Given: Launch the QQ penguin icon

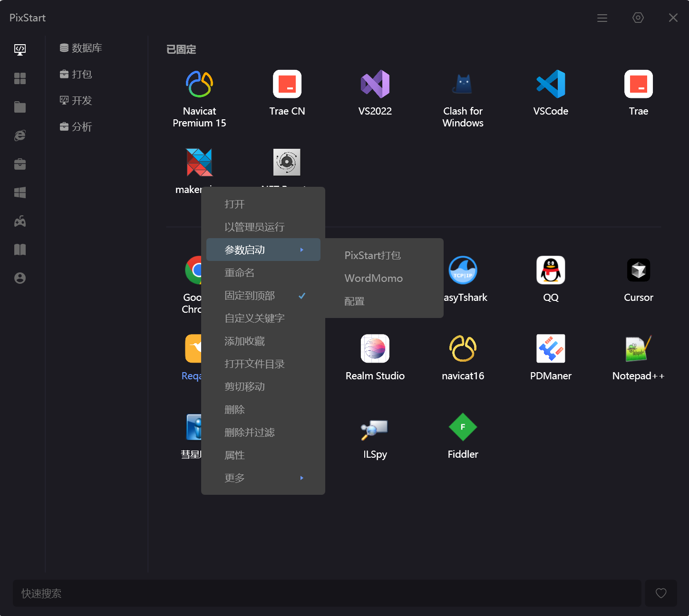Looking at the screenshot, I should point(551,270).
